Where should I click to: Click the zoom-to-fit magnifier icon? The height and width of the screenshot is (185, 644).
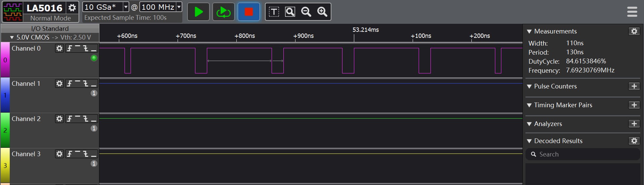[x=290, y=12]
